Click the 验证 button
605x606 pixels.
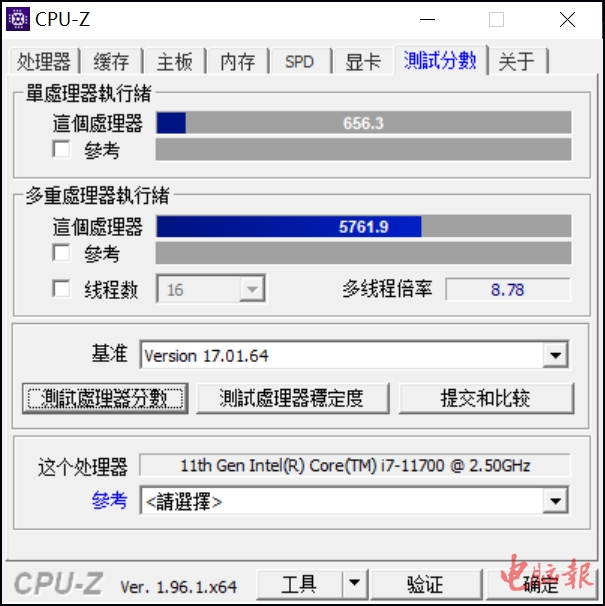pyautogui.click(x=425, y=584)
